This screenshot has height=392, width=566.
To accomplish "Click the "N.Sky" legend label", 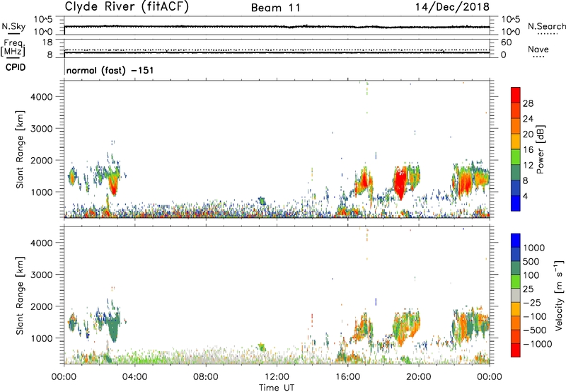I will tap(13, 26).
